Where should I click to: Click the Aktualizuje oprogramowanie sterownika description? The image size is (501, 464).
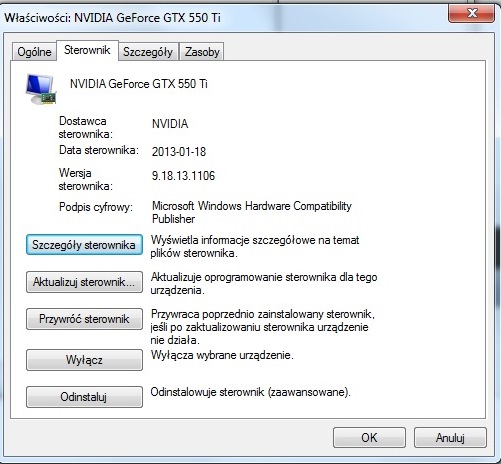point(264,284)
